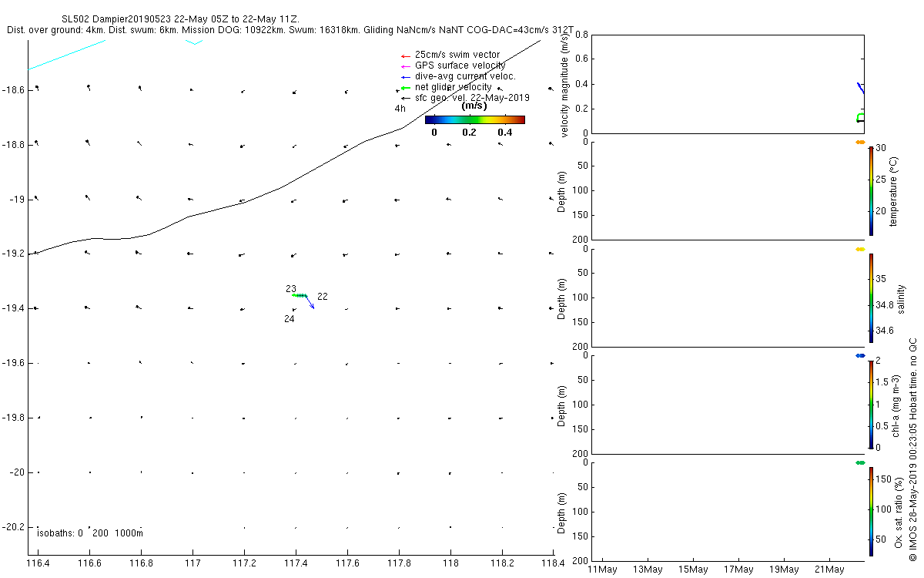This screenshot has height=578, width=924.
Task: Click the blue dive-average current arrow on the map
Action: tap(310, 301)
